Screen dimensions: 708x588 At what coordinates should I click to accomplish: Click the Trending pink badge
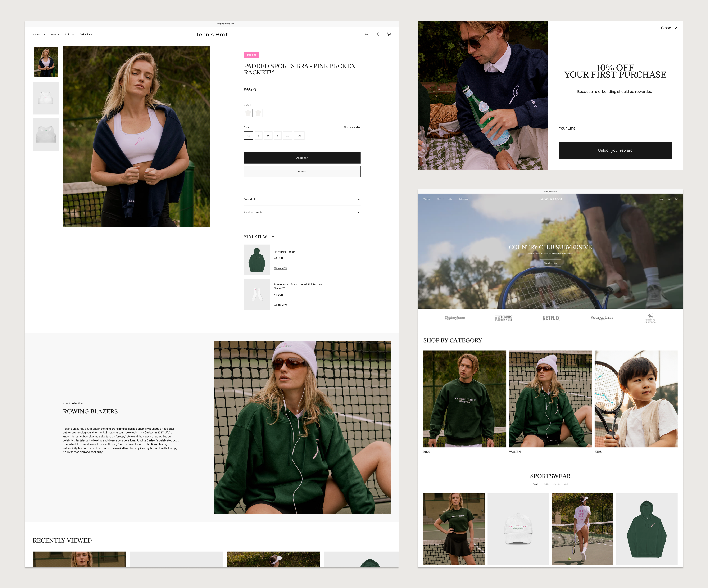[251, 55]
